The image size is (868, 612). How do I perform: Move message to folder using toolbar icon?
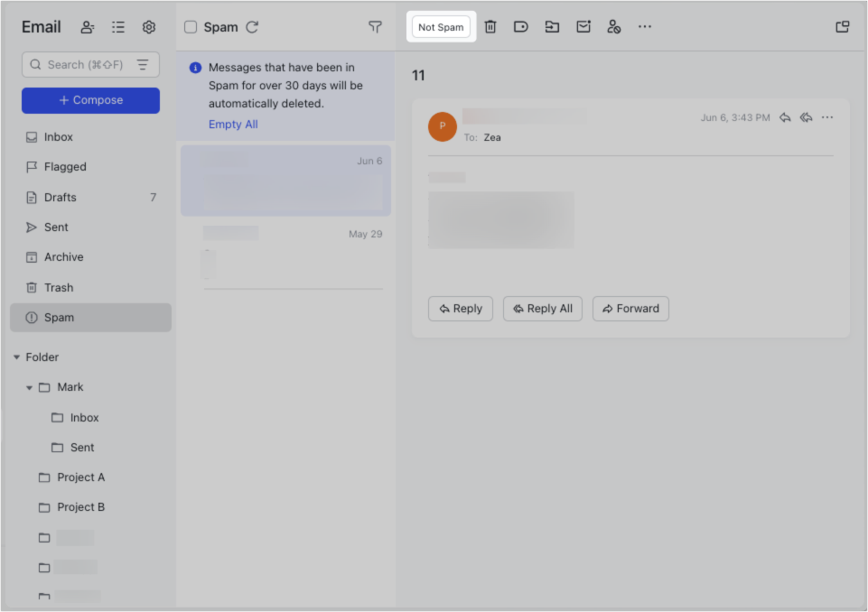(x=552, y=26)
